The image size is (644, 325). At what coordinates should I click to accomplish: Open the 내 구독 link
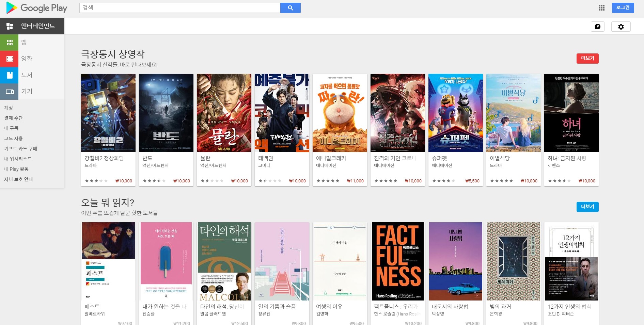coord(11,128)
